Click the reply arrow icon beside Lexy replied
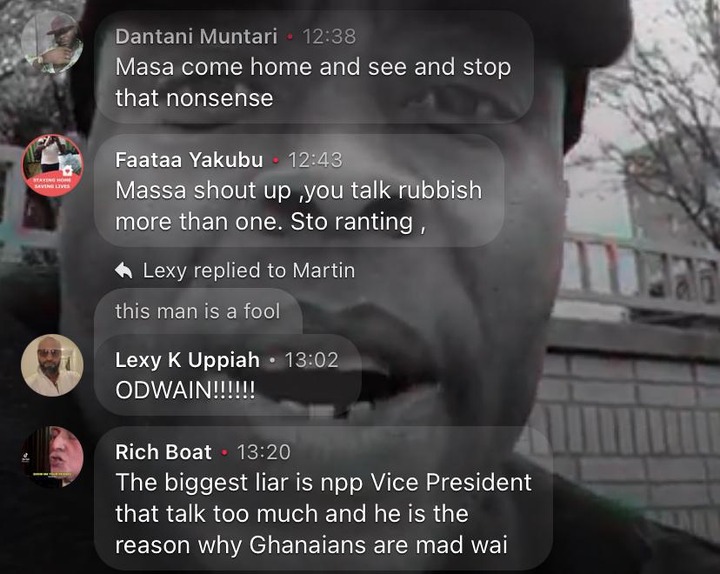Viewport: 720px width, 574px height. (124, 271)
